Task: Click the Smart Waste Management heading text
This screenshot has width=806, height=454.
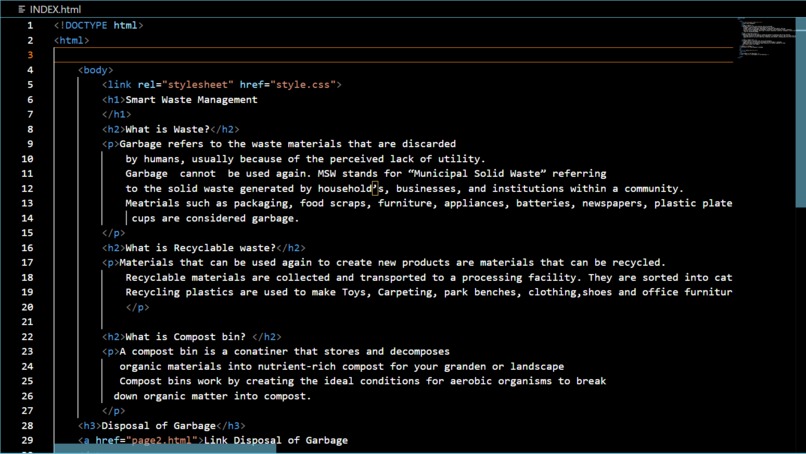Action: [x=191, y=100]
